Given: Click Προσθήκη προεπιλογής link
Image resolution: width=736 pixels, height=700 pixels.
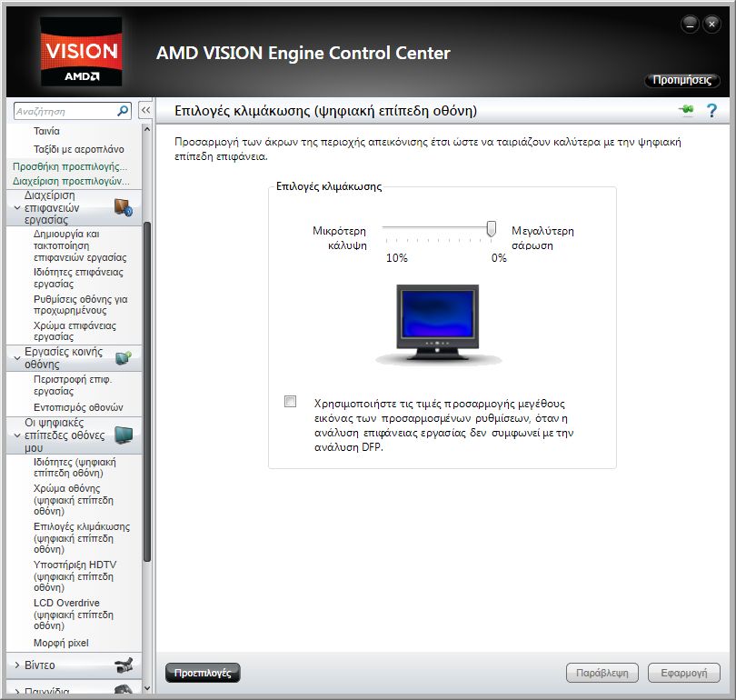Looking at the screenshot, I should 70,166.
